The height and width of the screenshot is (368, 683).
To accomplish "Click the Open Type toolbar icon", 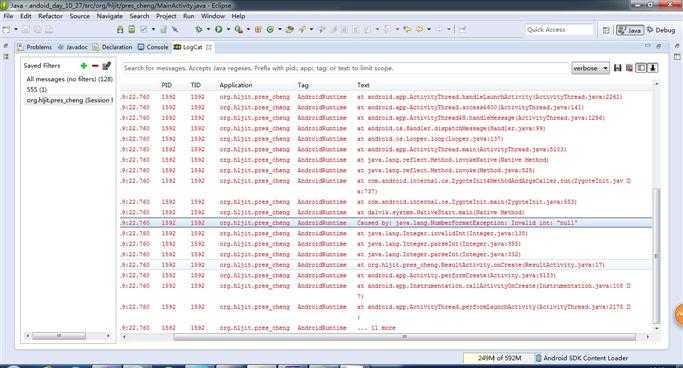I will [x=289, y=29].
